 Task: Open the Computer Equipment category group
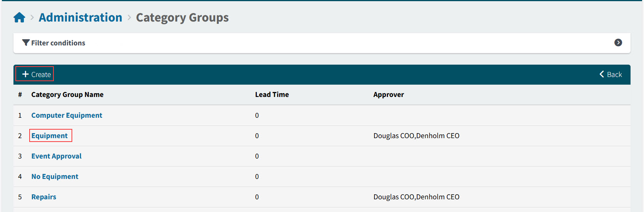point(67,115)
